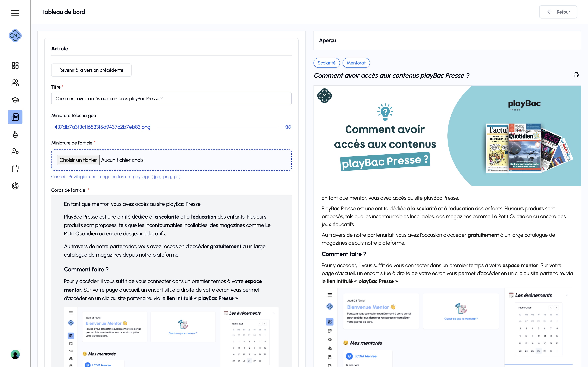Click the article body editor's opening paragraph
Screen dimensions: 588x367
click(133, 204)
